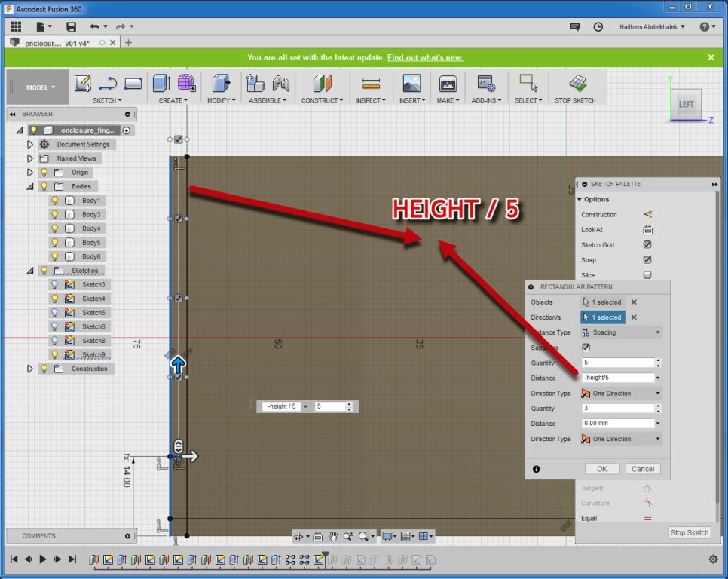This screenshot has width=728, height=579.
Task: Toggle the Sketch Grid checkbox
Action: pyautogui.click(x=647, y=244)
